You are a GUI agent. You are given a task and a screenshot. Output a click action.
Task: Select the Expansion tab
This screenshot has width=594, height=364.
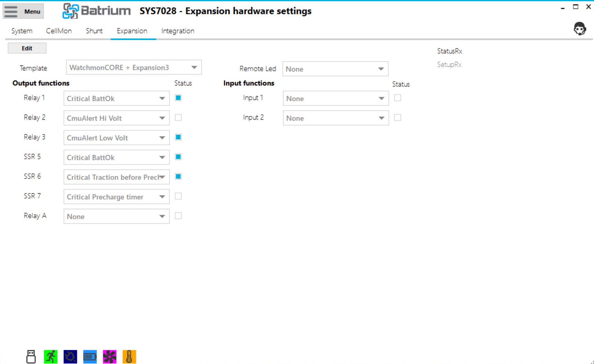coord(132,31)
